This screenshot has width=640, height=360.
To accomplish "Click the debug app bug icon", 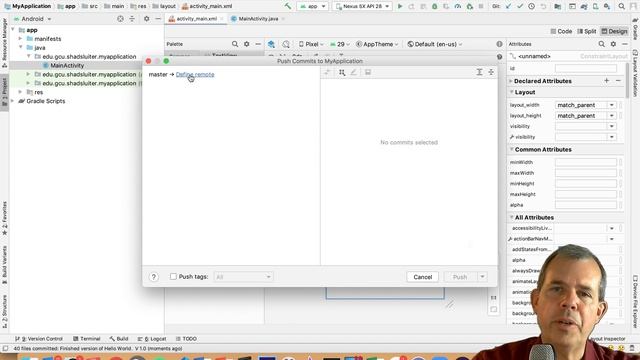I will tap(435, 6).
